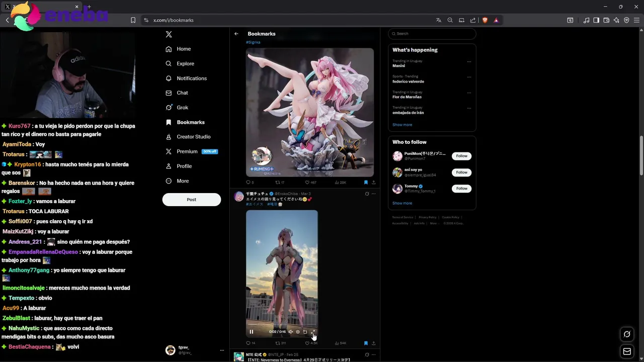
Task: Click the Post button
Action: click(x=191, y=200)
